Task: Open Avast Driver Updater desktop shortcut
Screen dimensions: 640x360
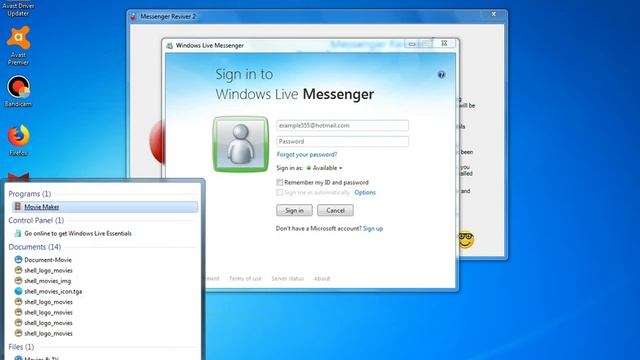Action: tap(18, 9)
